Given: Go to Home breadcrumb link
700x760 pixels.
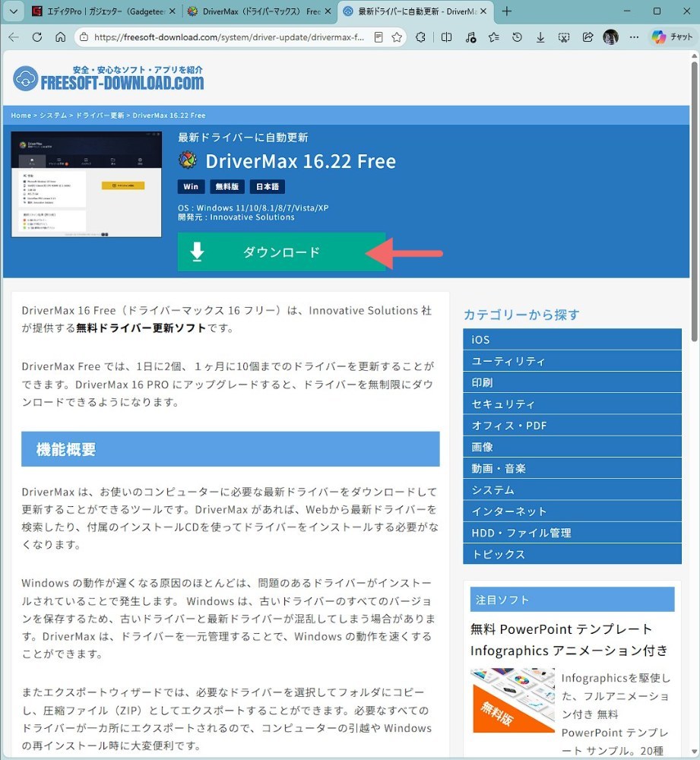Looking at the screenshot, I should pyautogui.click(x=21, y=116).
